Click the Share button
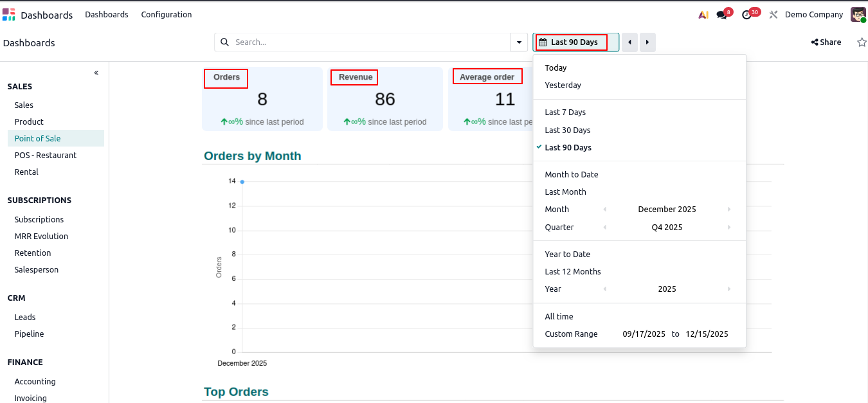 (x=826, y=42)
